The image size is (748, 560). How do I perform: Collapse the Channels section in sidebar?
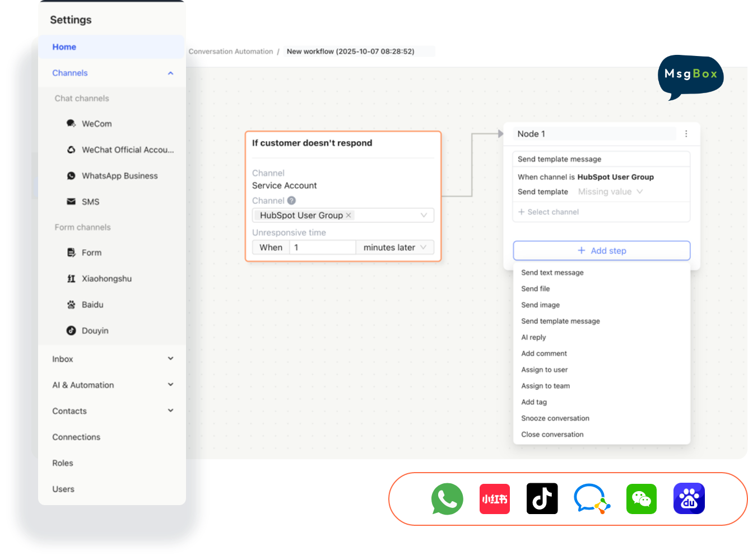(170, 73)
